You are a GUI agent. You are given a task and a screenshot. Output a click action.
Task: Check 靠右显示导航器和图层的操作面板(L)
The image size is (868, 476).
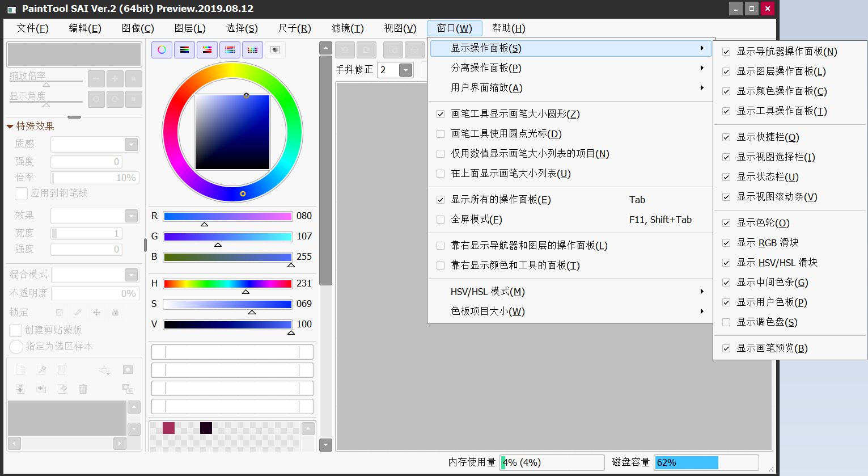tap(441, 246)
